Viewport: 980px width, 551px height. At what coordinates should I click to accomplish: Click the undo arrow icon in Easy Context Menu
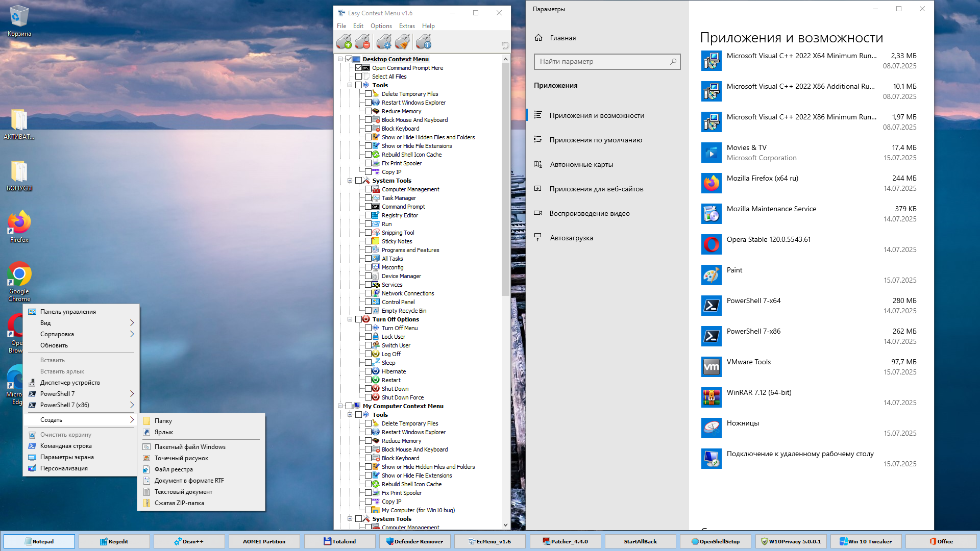(x=504, y=45)
